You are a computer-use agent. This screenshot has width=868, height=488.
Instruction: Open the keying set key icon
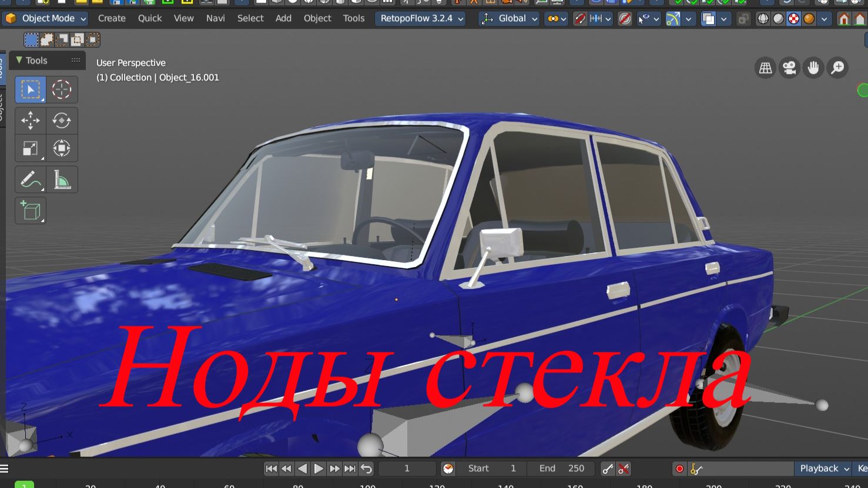pos(696,469)
